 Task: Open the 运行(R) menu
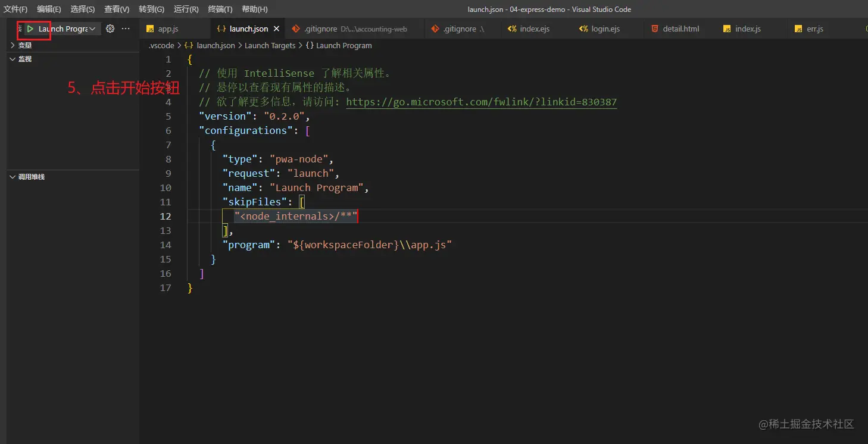(x=186, y=9)
